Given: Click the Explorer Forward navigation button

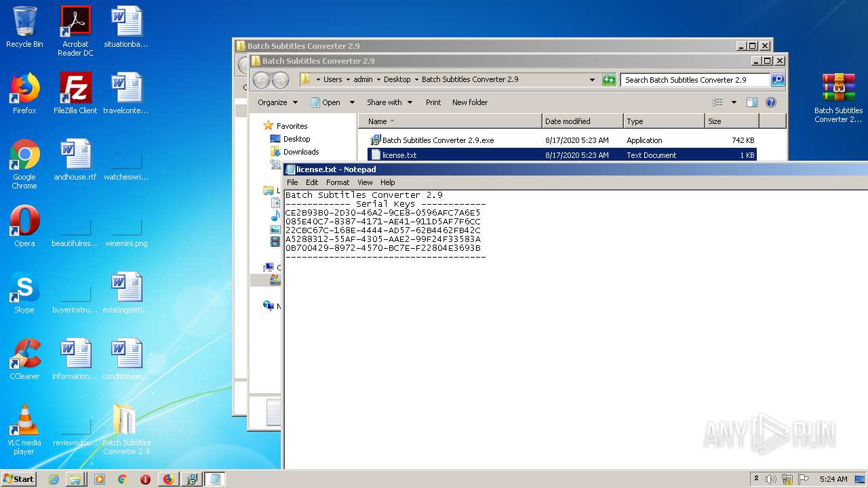Looking at the screenshot, I should tap(280, 80).
